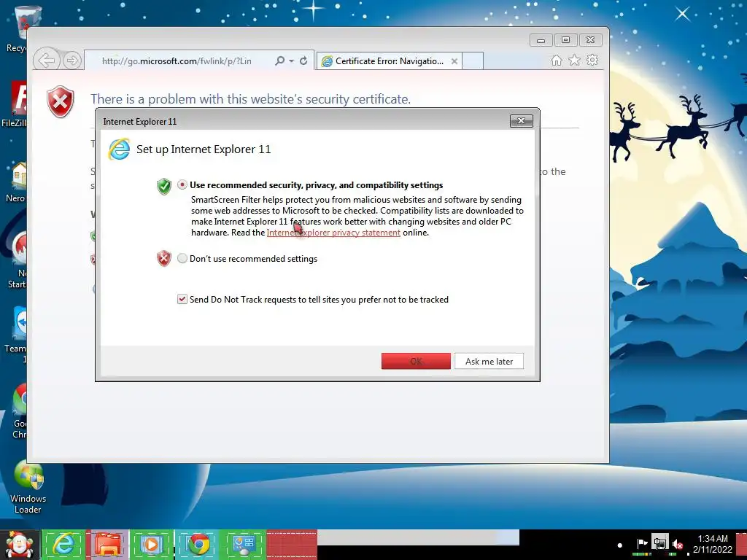Close the Internet Explorer 11 setup dialog
Image resolution: width=747 pixels, height=560 pixels.
[x=521, y=121]
